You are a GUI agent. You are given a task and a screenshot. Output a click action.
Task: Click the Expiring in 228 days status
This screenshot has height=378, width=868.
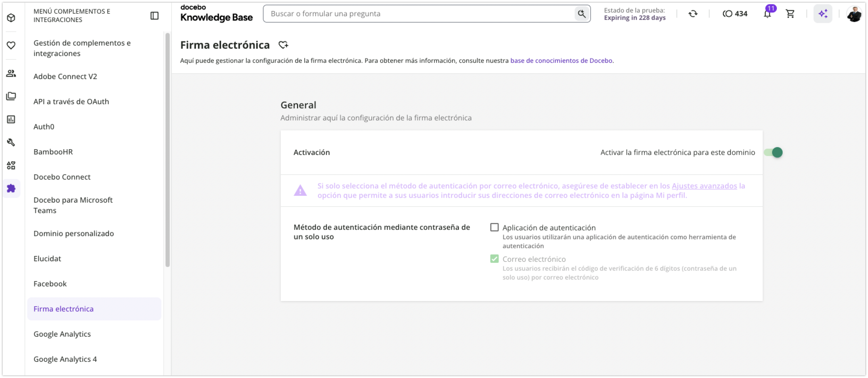click(x=634, y=18)
